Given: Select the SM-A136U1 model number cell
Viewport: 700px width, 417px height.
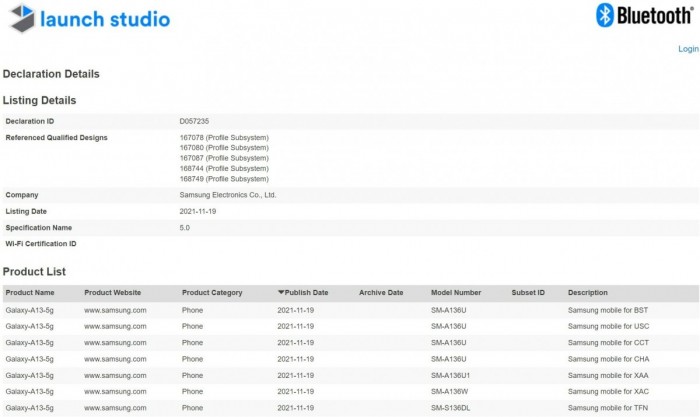Looking at the screenshot, I should [x=454, y=375].
